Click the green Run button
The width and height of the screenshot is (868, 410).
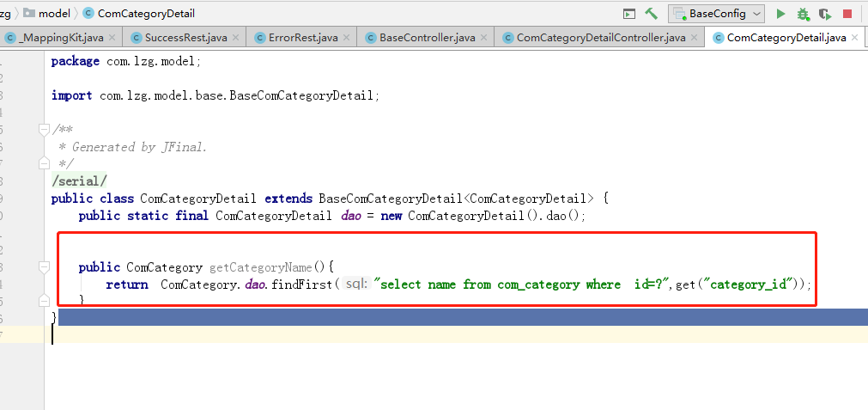[x=780, y=14]
